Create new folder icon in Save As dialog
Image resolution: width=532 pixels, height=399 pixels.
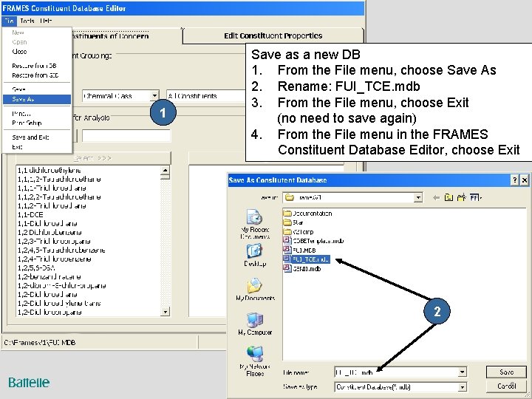tap(461, 197)
